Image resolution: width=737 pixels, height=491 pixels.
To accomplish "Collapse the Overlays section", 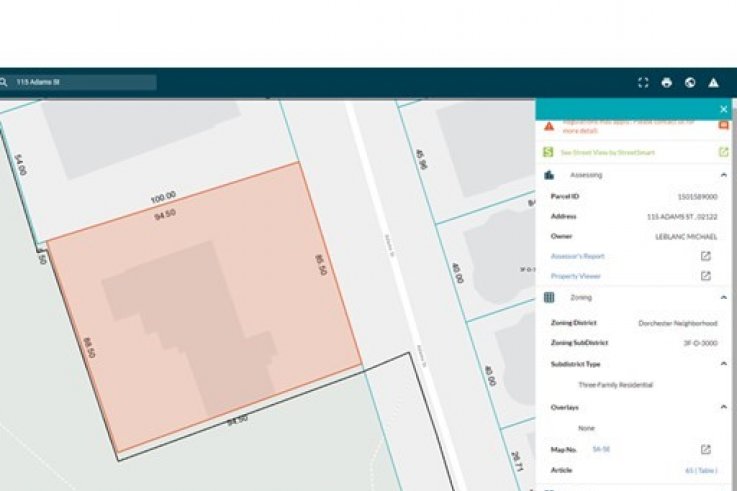I will point(723,407).
